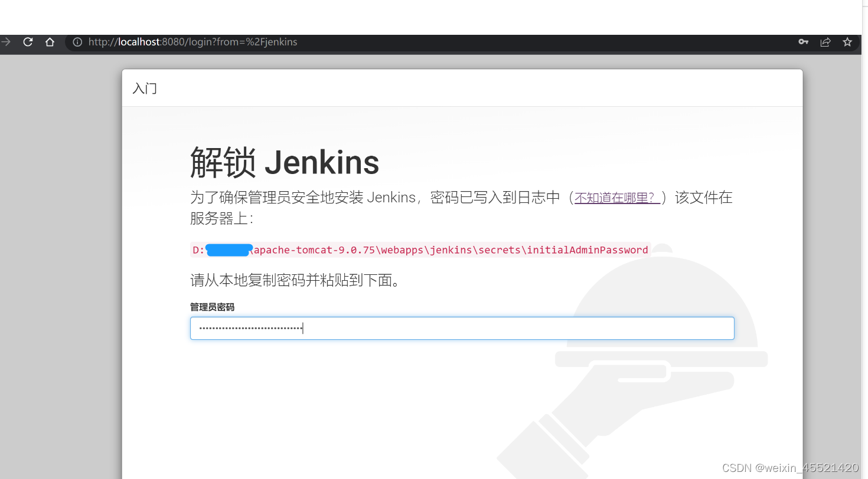Navigate forward in browser history
868x479 pixels.
pyautogui.click(x=6, y=42)
